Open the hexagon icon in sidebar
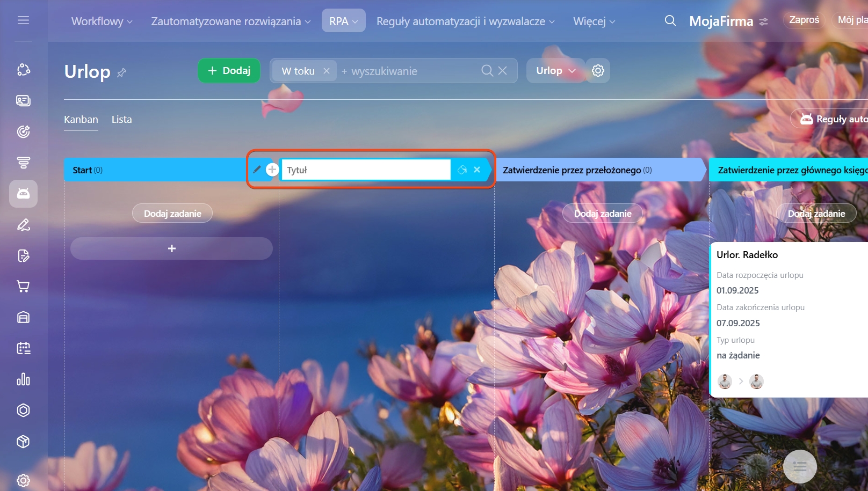Image resolution: width=868 pixels, height=491 pixels. tap(23, 411)
